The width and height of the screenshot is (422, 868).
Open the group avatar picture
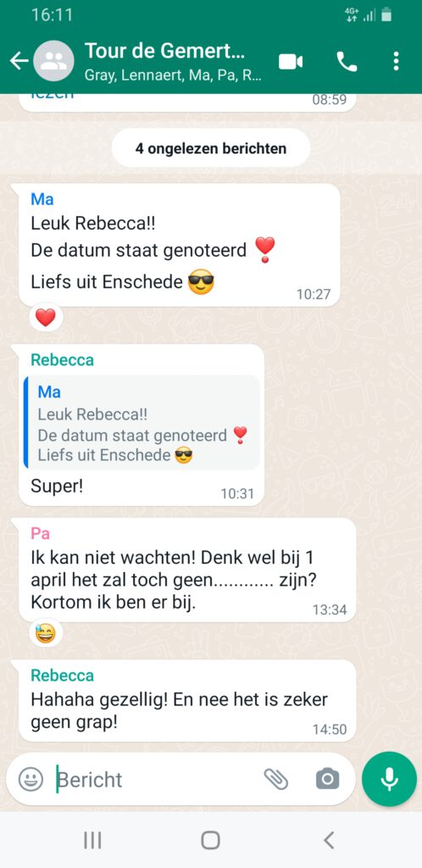click(x=53, y=61)
